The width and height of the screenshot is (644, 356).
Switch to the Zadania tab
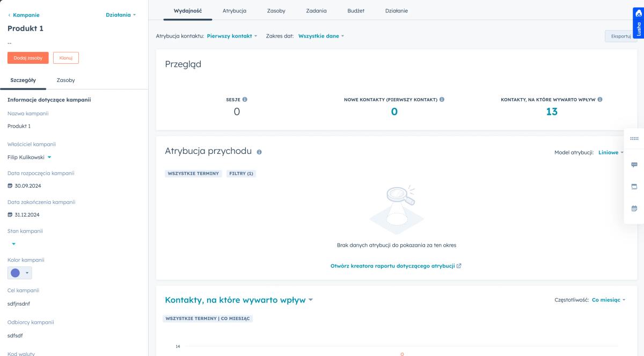316,11
